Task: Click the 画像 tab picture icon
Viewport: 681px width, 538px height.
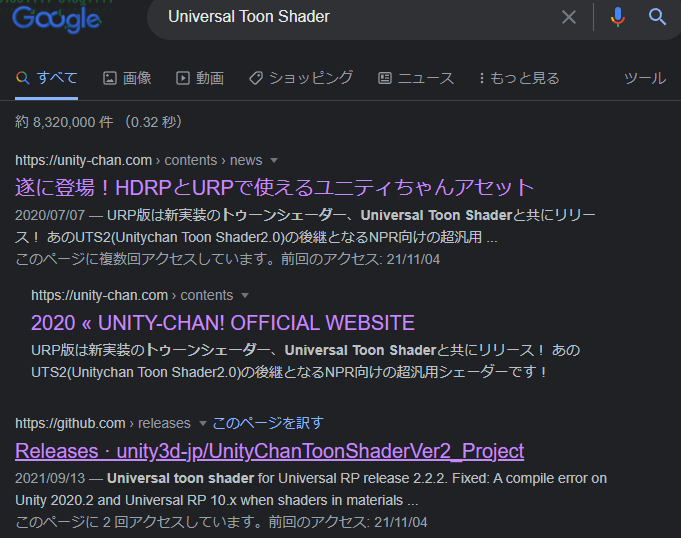Action: [x=109, y=78]
